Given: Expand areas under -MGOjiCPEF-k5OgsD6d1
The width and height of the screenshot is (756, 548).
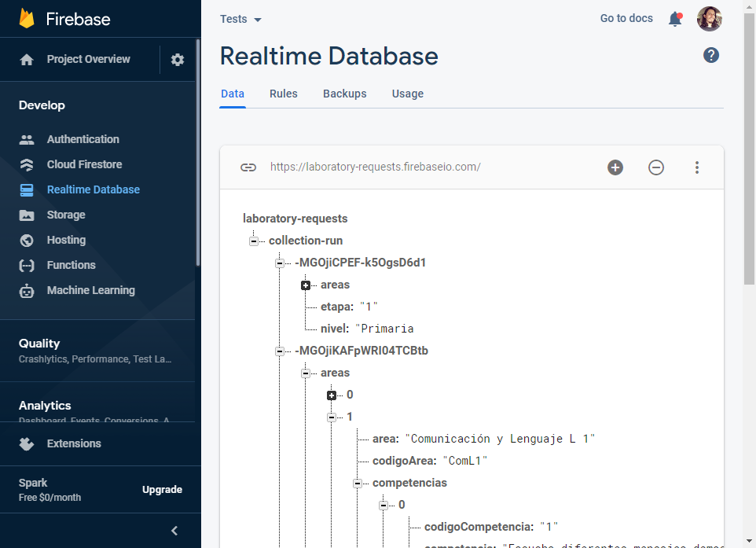Looking at the screenshot, I should 306,285.
